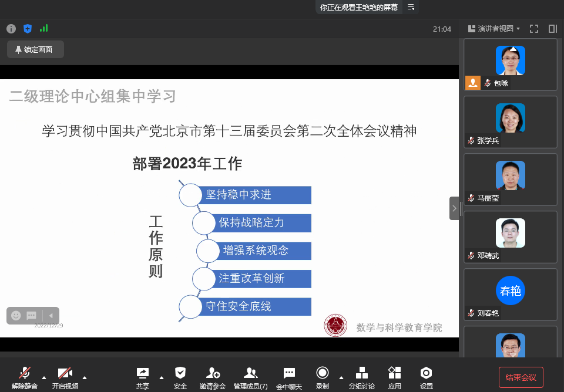Check green network signal bars icon

pos(44,28)
